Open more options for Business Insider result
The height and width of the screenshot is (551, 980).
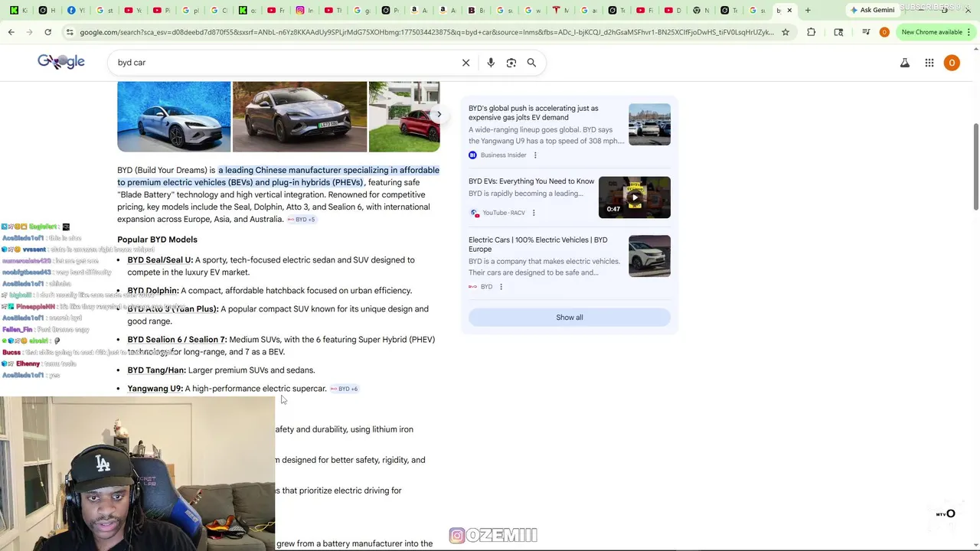click(x=535, y=155)
